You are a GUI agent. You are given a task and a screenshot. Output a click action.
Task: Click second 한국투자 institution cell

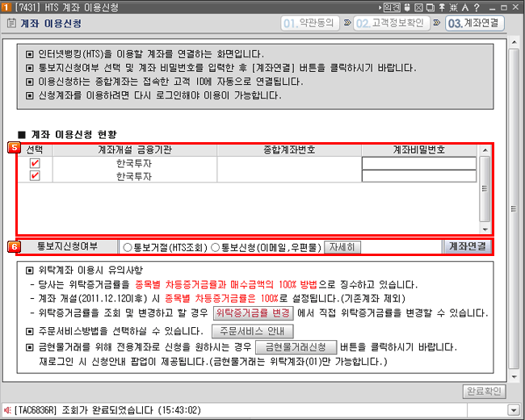(134, 176)
